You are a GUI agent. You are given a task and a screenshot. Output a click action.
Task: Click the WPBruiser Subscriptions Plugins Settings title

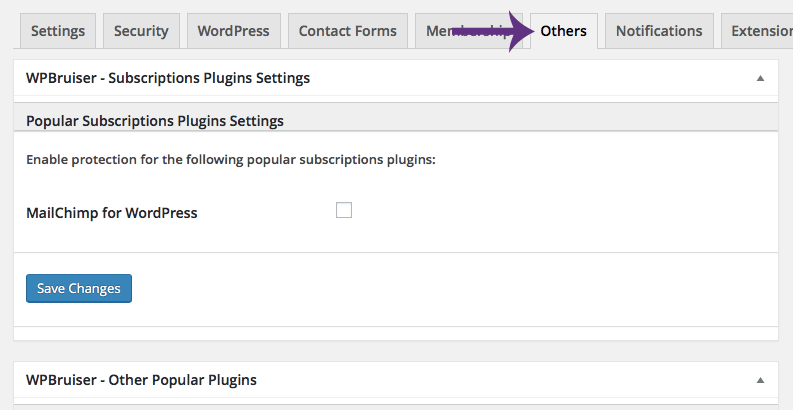coord(168,78)
